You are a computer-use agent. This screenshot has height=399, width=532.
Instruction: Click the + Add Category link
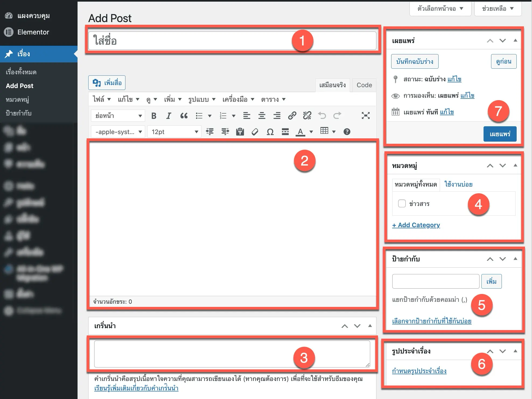(x=416, y=225)
